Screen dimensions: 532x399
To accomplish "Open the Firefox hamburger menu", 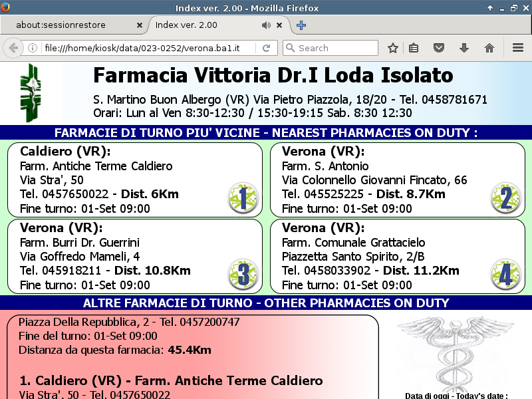I will tap(518, 48).
